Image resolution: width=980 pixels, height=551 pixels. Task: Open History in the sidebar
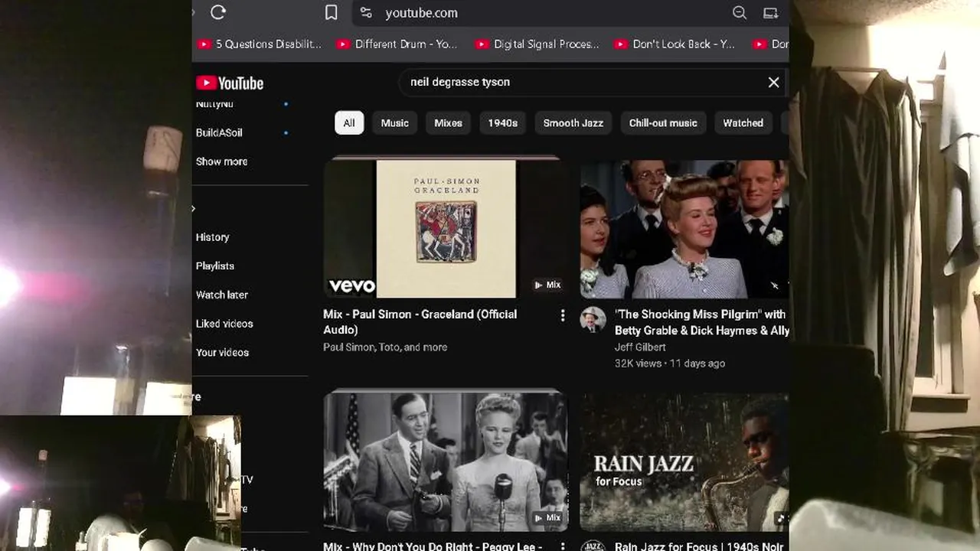[x=213, y=237]
